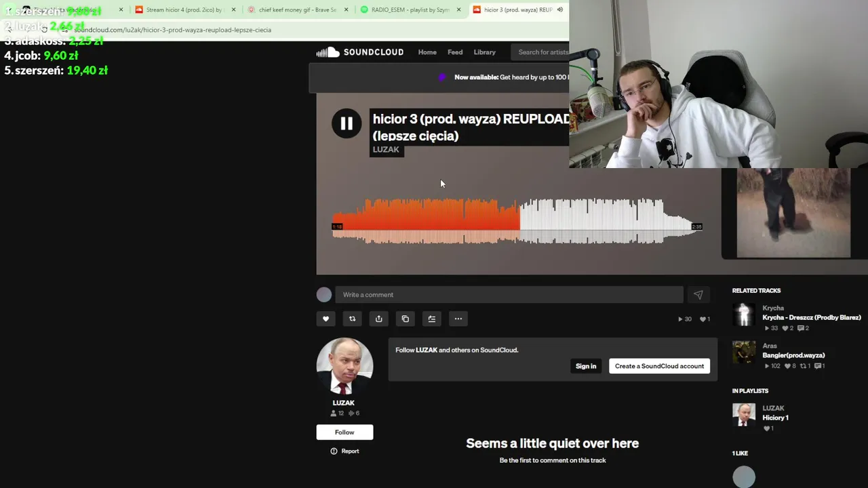868x488 pixels.
Task: Repost the track using the repost icon
Action: 352,319
